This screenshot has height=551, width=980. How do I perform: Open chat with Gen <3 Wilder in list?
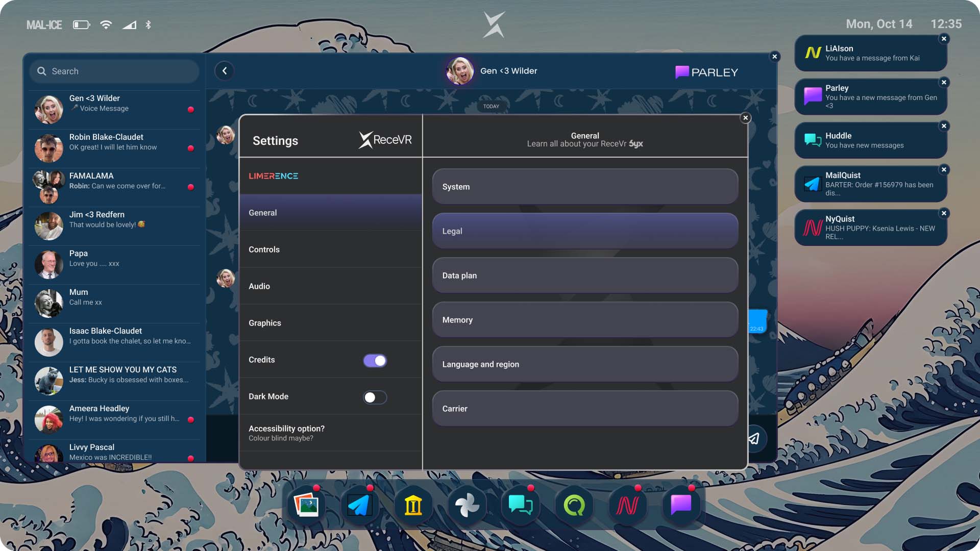[x=114, y=110]
